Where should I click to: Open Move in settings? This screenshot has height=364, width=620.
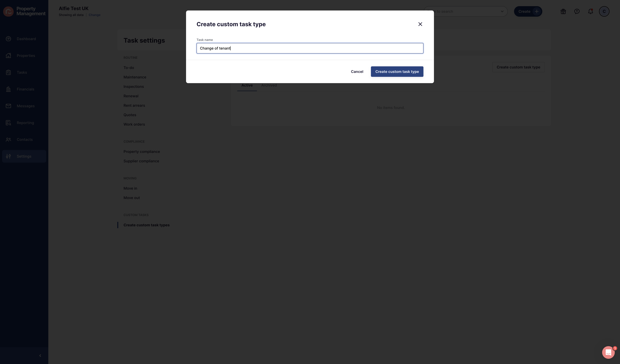[x=130, y=188]
